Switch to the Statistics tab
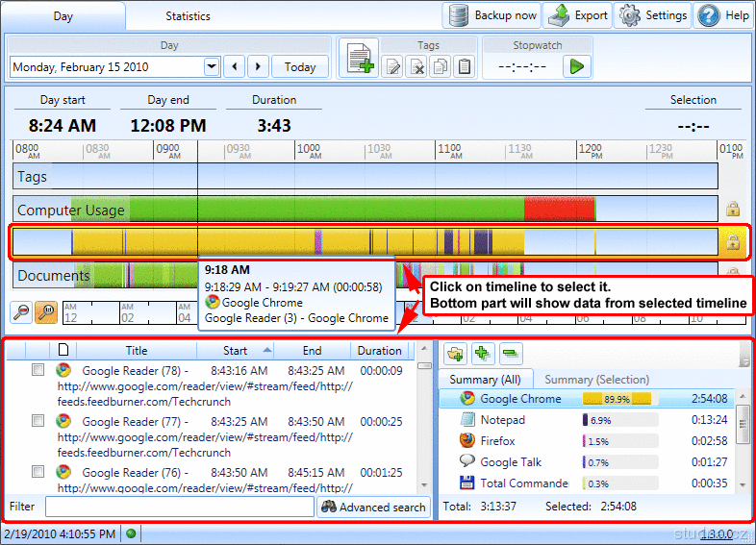The height and width of the screenshot is (545, 756). [x=188, y=16]
